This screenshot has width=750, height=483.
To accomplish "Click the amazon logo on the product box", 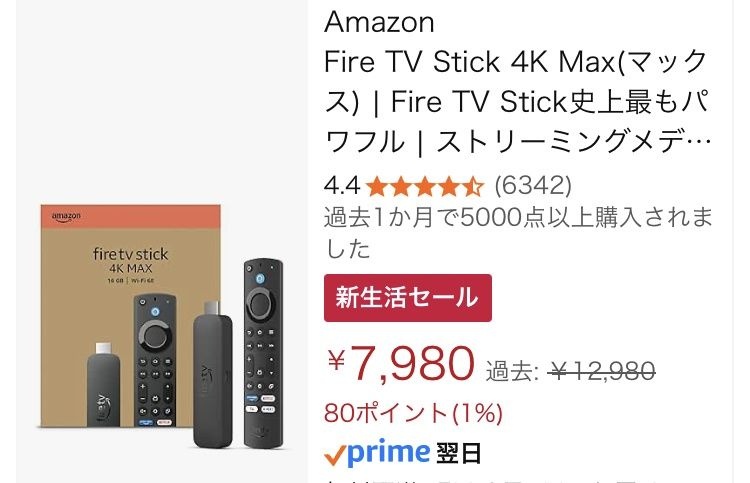I will point(66,217).
